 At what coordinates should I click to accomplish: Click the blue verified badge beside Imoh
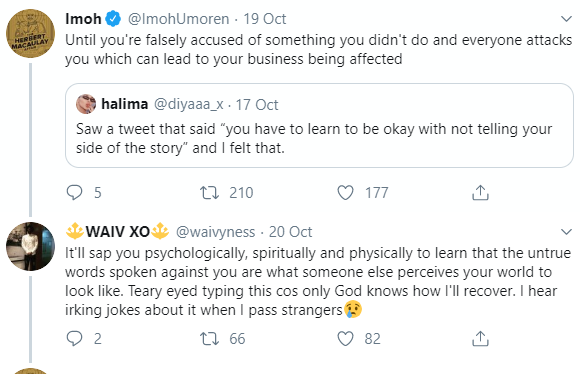click(x=113, y=19)
